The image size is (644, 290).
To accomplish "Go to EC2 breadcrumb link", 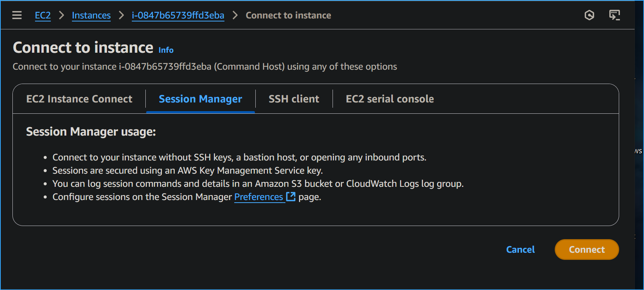I will [43, 15].
